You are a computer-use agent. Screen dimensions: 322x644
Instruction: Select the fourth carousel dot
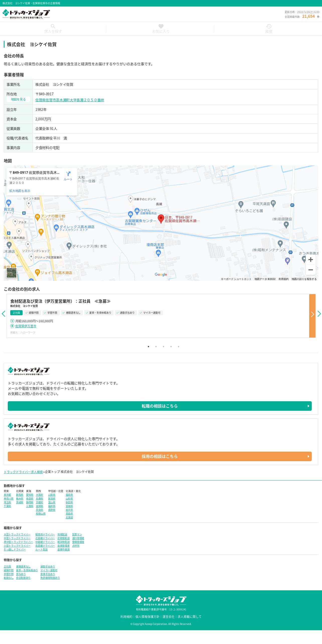pos(171,347)
